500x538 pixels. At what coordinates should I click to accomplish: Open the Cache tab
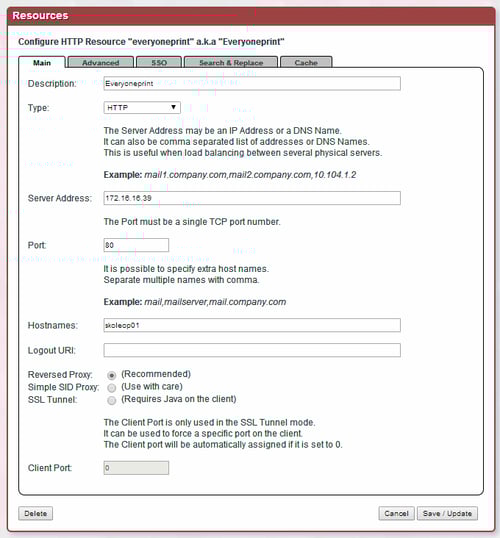coord(306,62)
